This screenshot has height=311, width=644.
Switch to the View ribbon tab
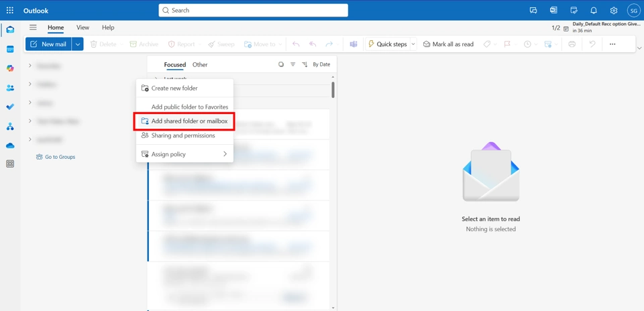[83, 27]
